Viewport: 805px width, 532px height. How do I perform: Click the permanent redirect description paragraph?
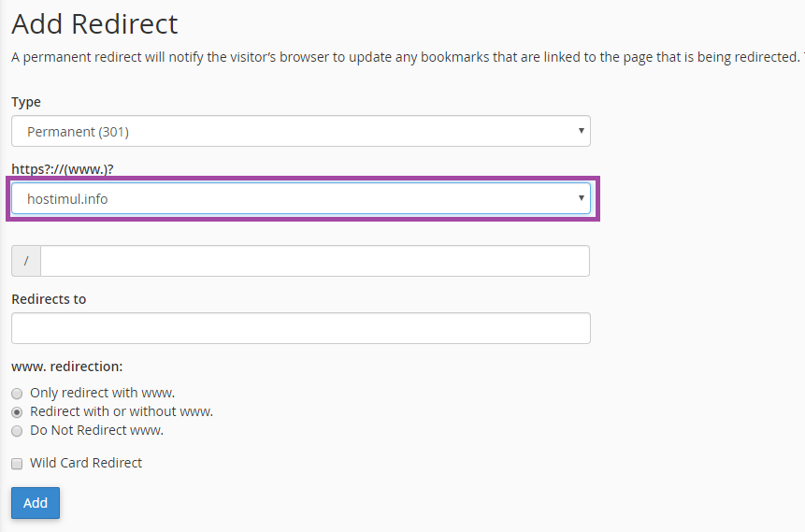tap(402, 57)
